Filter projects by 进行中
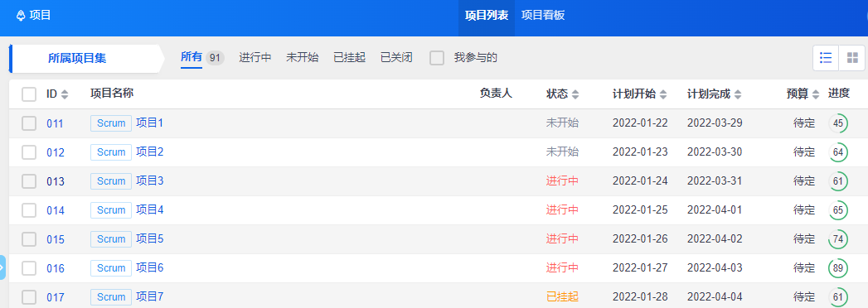This screenshot has width=868, height=308. point(255,57)
